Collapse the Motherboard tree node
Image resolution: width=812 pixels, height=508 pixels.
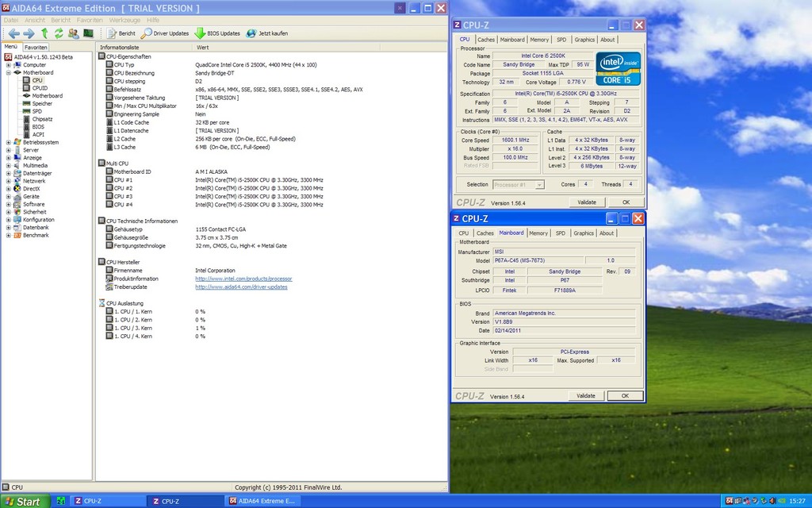click(x=8, y=72)
